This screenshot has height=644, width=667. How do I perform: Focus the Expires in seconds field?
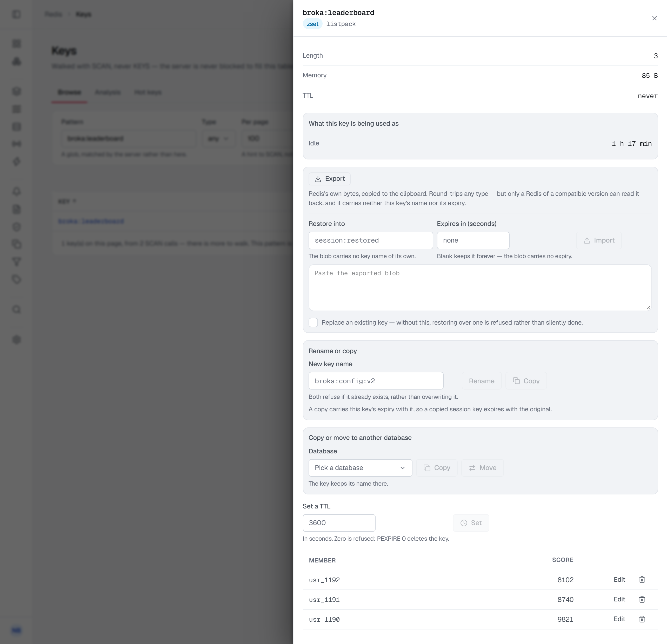pyautogui.click(x=473, y=240)
